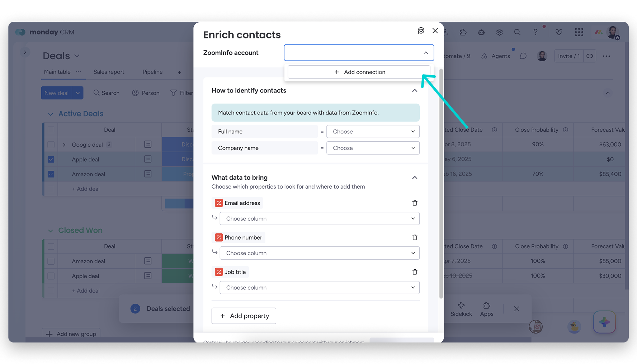This screenshot has height=364, width=637.
Task: Check the Closed Won Amazon deal checkbox
Action: 51,261
